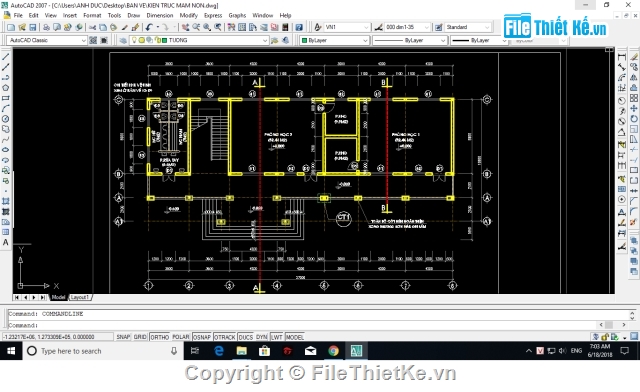This screenshot has width=640, height=392.
Task: Expand the Undo history dropdown arrow
Action: pyautogui.click(x=158, y=27)
